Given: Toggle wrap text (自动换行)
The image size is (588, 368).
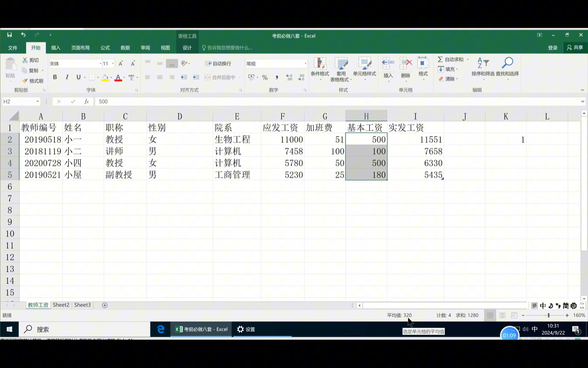Looking at the screenshot, I should [x=218, y=63].
